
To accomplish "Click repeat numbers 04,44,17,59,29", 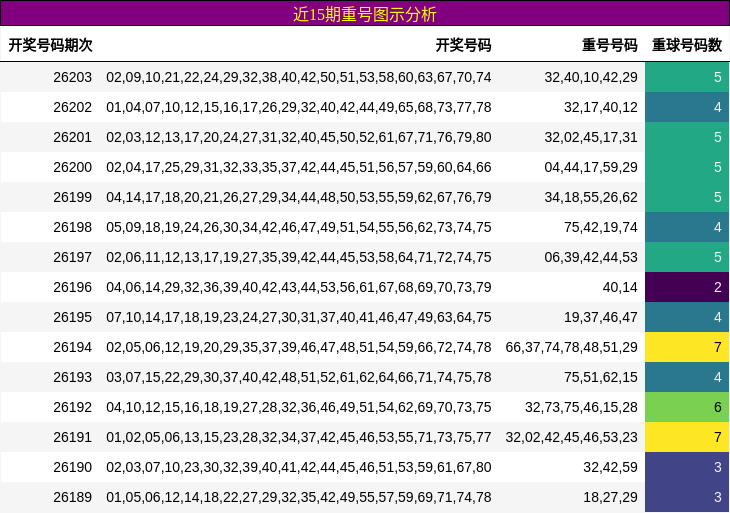I will (591, 167).
